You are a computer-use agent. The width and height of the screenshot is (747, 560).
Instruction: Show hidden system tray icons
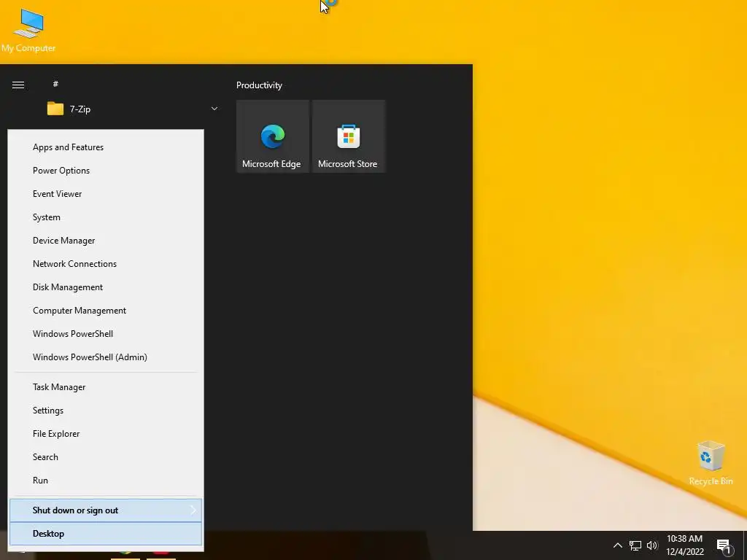click(617, 545)
